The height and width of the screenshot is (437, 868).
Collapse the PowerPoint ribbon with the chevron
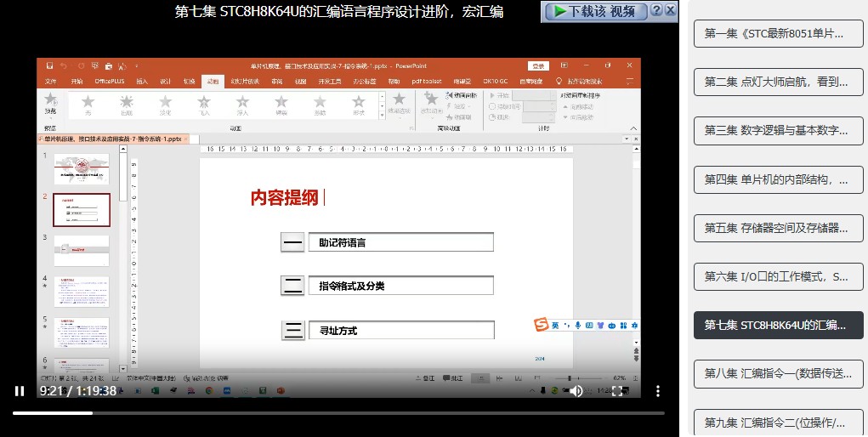pos(634,128)
